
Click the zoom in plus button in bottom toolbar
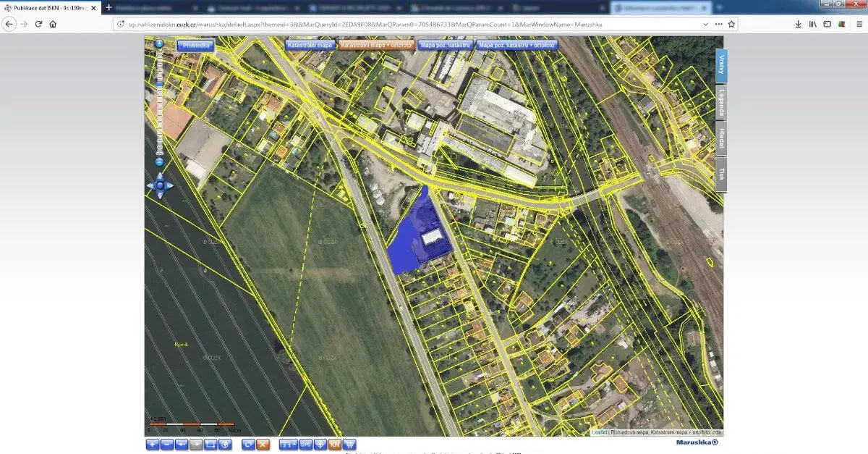(152, 444)
